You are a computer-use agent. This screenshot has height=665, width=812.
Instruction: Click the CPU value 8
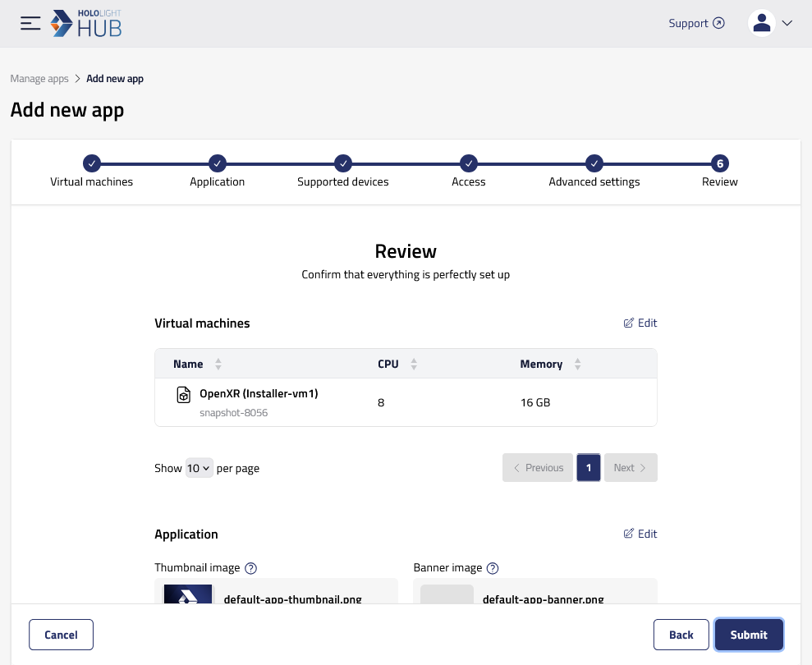pyautogui.click(x=381, y=402)
